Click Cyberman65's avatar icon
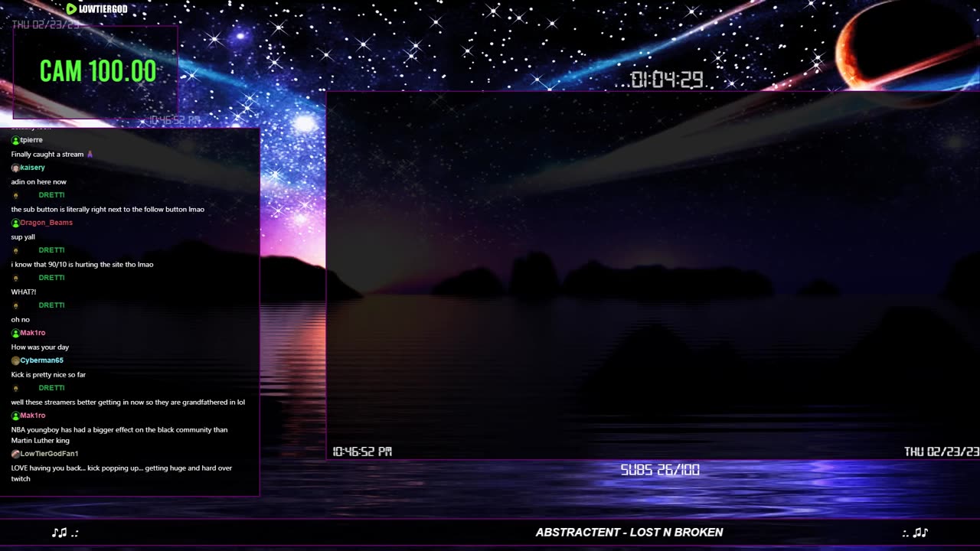 tap(15, 360)
